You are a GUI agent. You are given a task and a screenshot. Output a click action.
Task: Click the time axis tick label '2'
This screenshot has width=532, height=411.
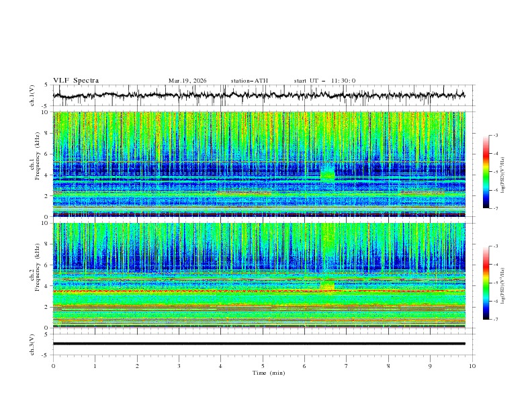coord(137,366)
